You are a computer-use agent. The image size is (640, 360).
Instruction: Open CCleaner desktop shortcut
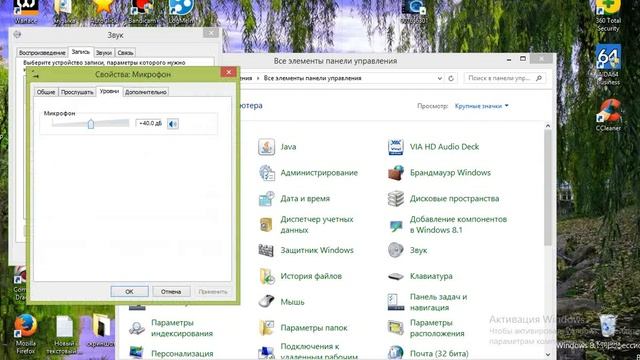[x=608, y=115]
